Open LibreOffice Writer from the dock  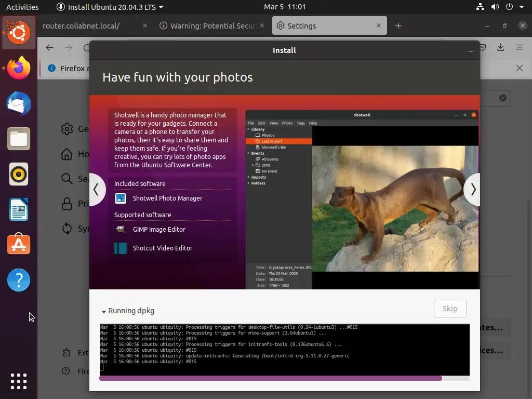(x=19, y=209)
